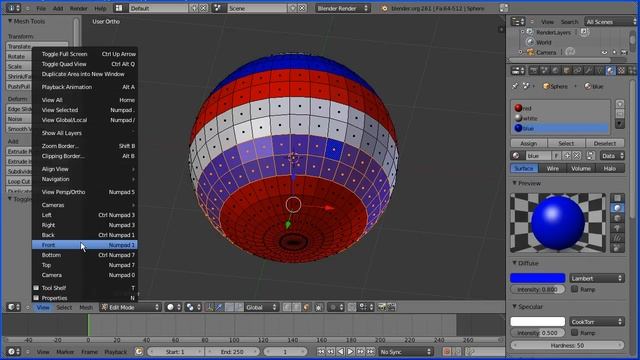Unlink the blue material with X icon

(576, 156)
